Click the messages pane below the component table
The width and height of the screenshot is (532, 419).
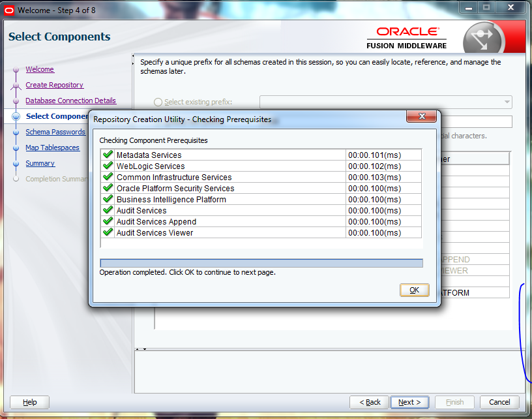click(x=329, y=372)
